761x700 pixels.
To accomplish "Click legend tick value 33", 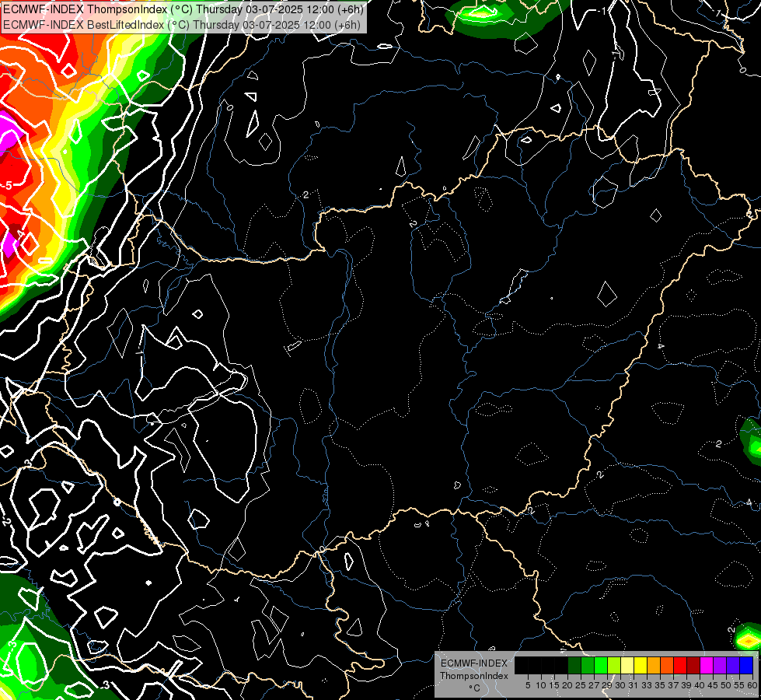I will (647, 685).
